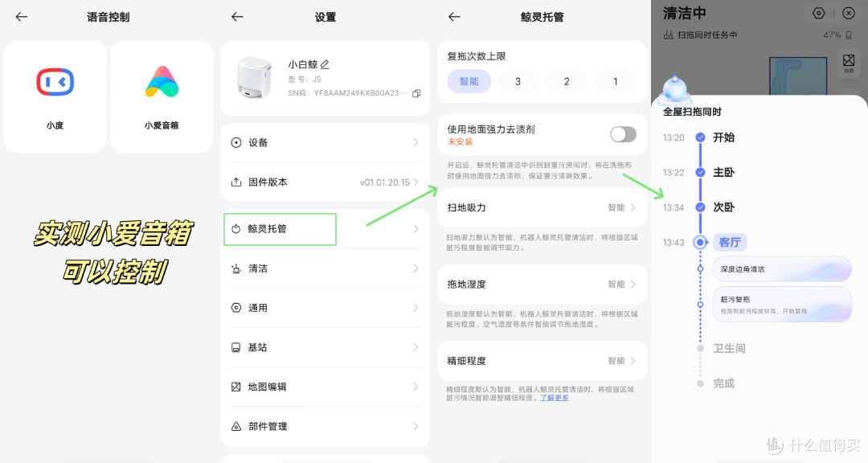Open the 小度 voice assistant icon

(55, 83)
